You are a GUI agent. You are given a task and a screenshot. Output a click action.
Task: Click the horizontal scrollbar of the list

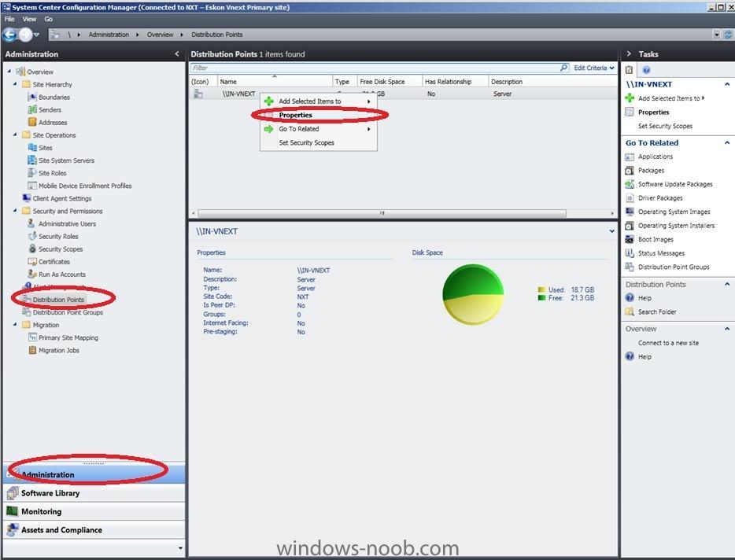tap(382, 213)
